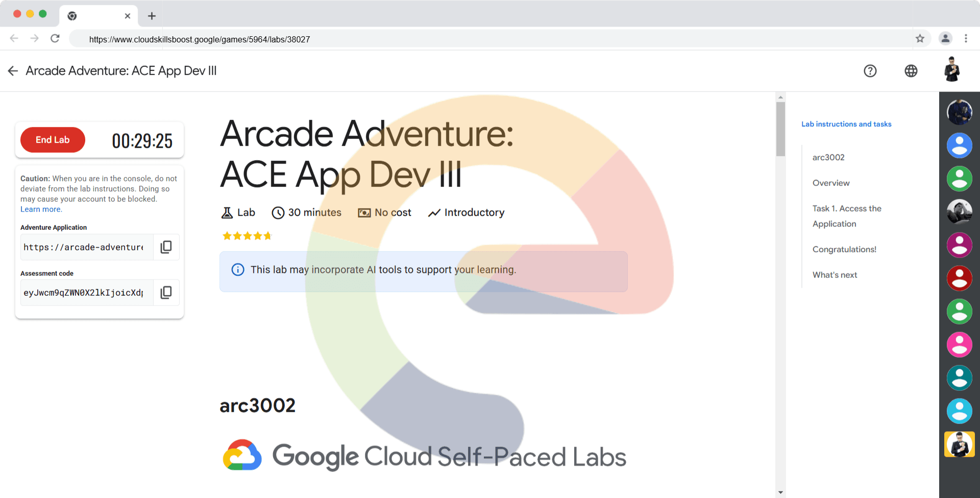Open the Learn more link
The image size is (980, 498).
41,209
